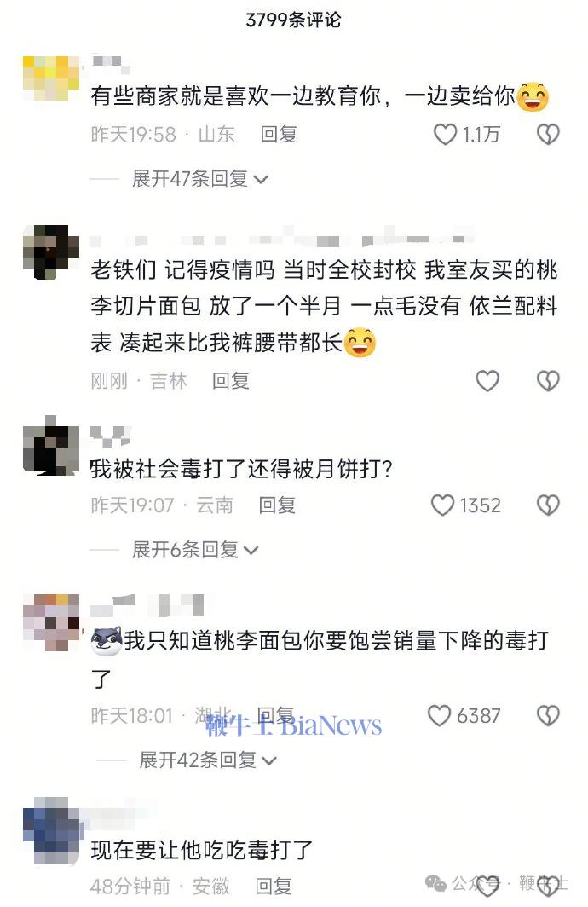Screen dimensions: 588x907
Task: Reply to the Anhui comment
Action: tap(274, 886)
